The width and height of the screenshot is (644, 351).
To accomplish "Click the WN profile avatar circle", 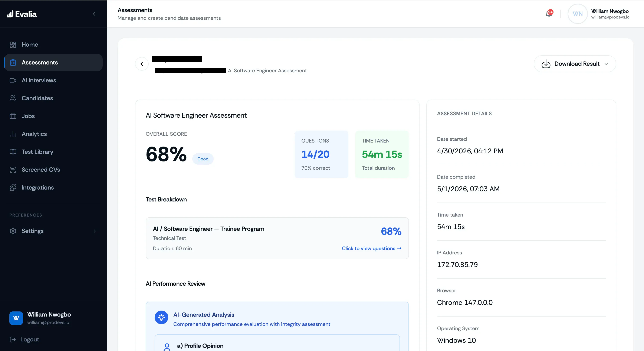I will click(578, 14).
